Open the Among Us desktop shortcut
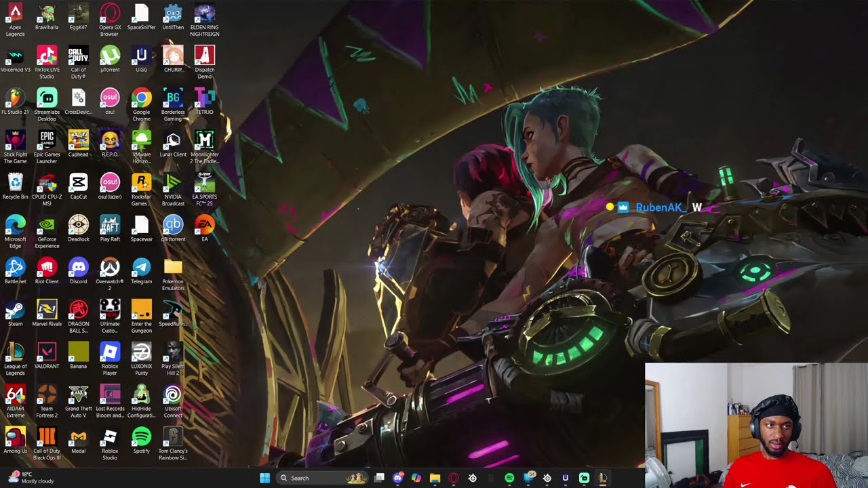This screenshot has width=868, height=488. [x=15, y=441]
